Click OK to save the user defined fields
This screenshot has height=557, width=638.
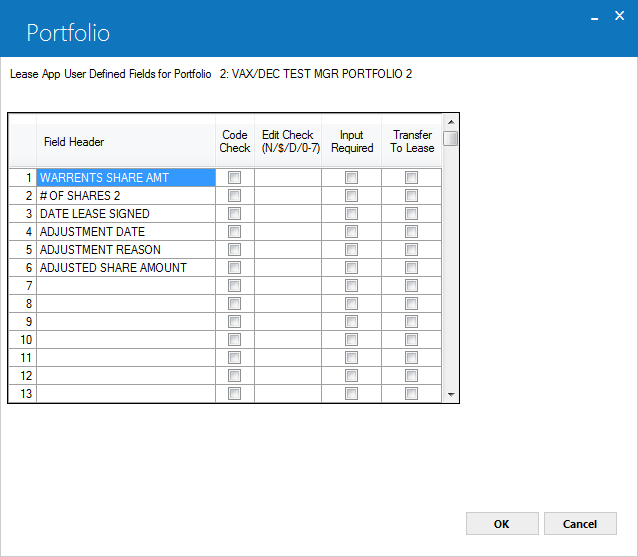coord(502,524)
